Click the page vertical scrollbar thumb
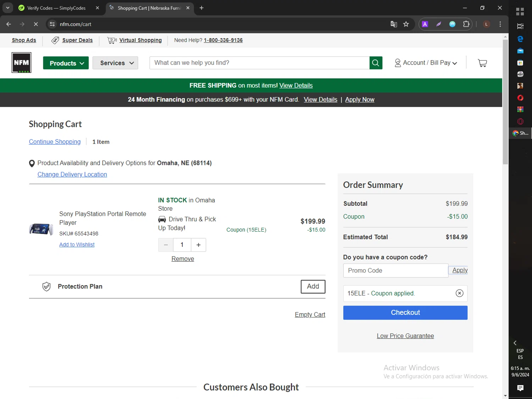This screenshot has height=399, width=532. 505,102
